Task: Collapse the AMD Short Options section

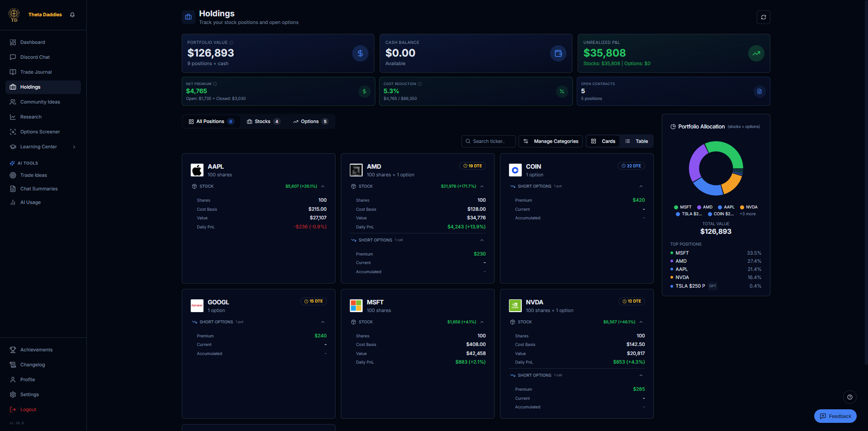Action: pos(482,240)
